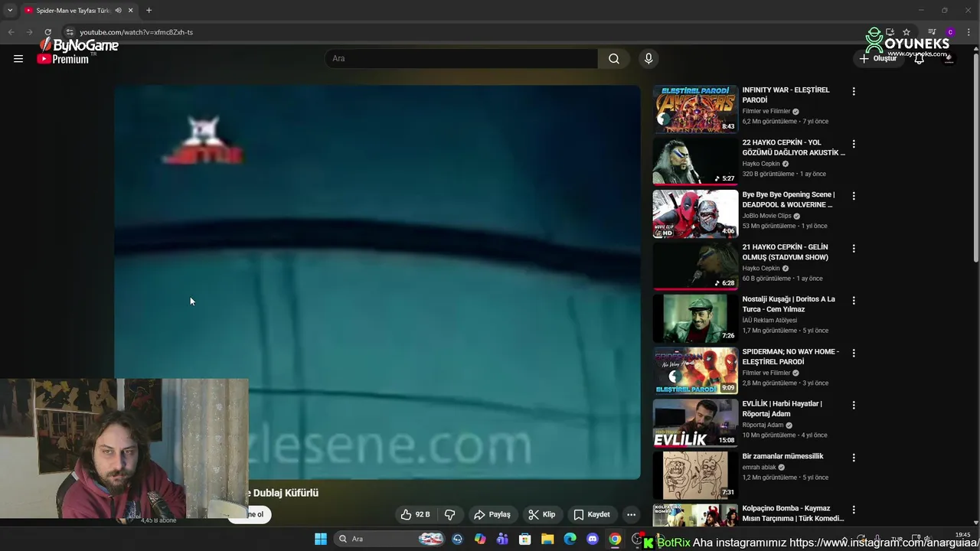The height and width of the screenshot is (551, 980).
Task: Submit search with magnifier button
Action: tap(614, 58)
